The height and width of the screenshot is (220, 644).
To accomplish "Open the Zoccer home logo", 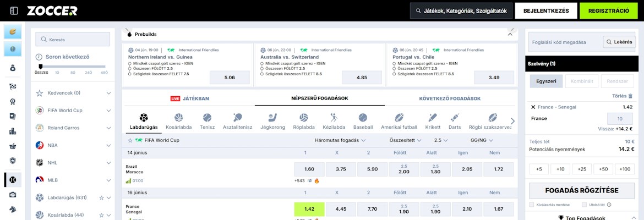I will click(x=52, y=11).
